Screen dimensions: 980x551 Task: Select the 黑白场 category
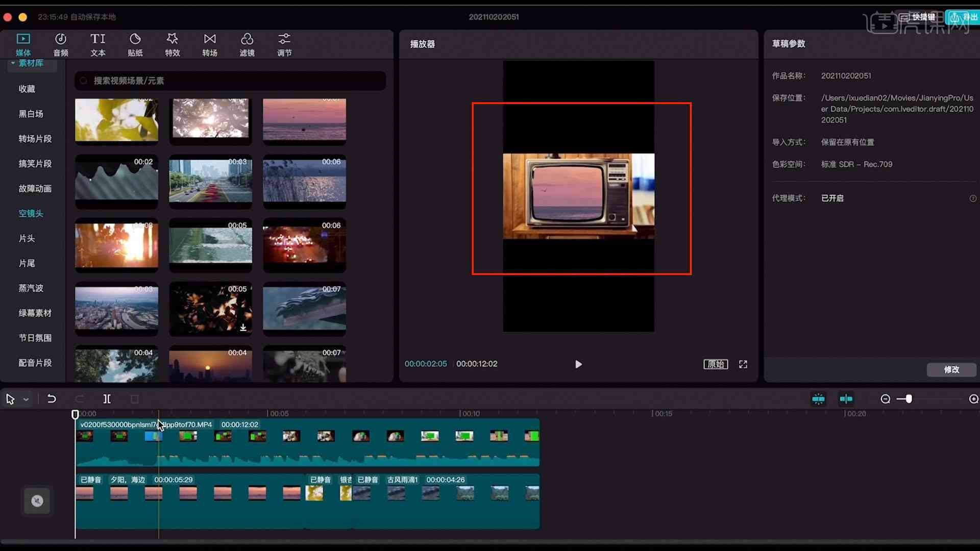pos(31,114)
